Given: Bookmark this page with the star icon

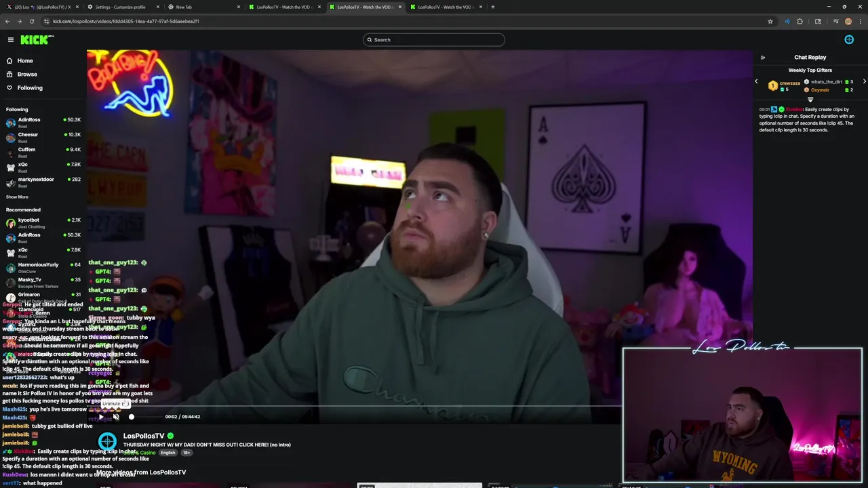Looking at the screenshot, I should pos(770,21).
